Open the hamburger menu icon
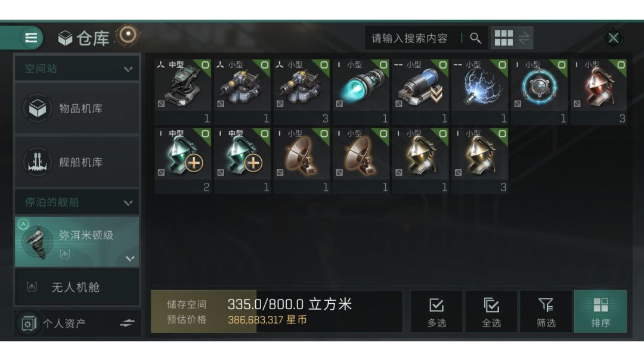This screenshot has height=361, width=644. [31, 38]
